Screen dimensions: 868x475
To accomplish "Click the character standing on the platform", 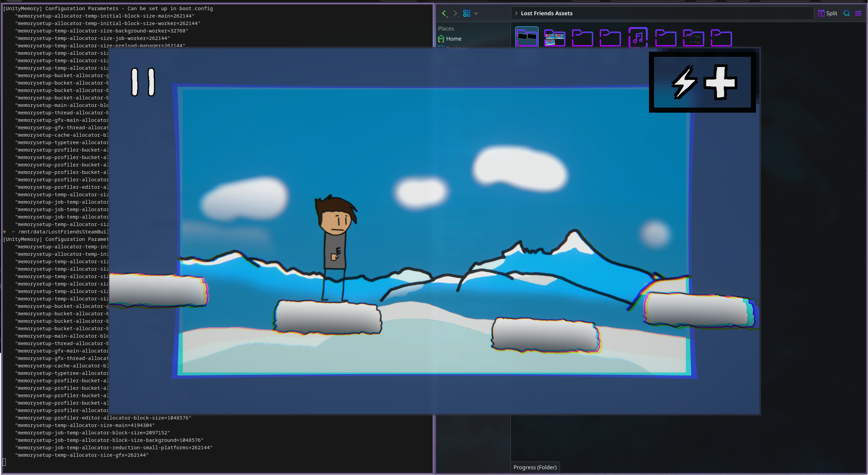I will coord(335,247).
